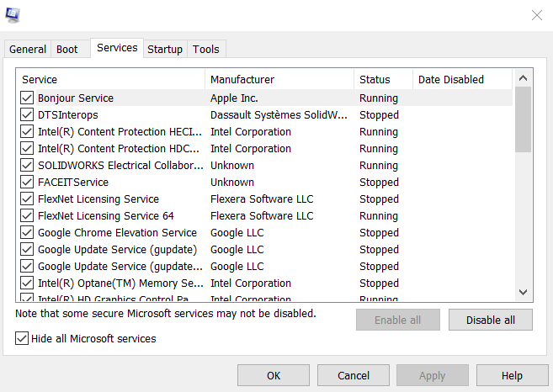The width and height of the screenshot is (553, 392).
Task: Open the Tools tab
Action: pos(206,49)
